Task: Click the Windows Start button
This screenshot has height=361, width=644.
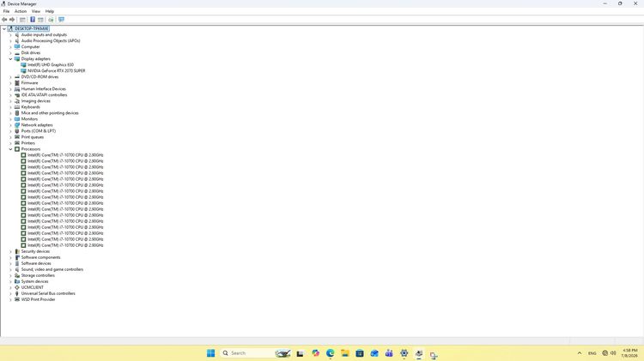Action: pyautogui.click(x=210, y=353)
